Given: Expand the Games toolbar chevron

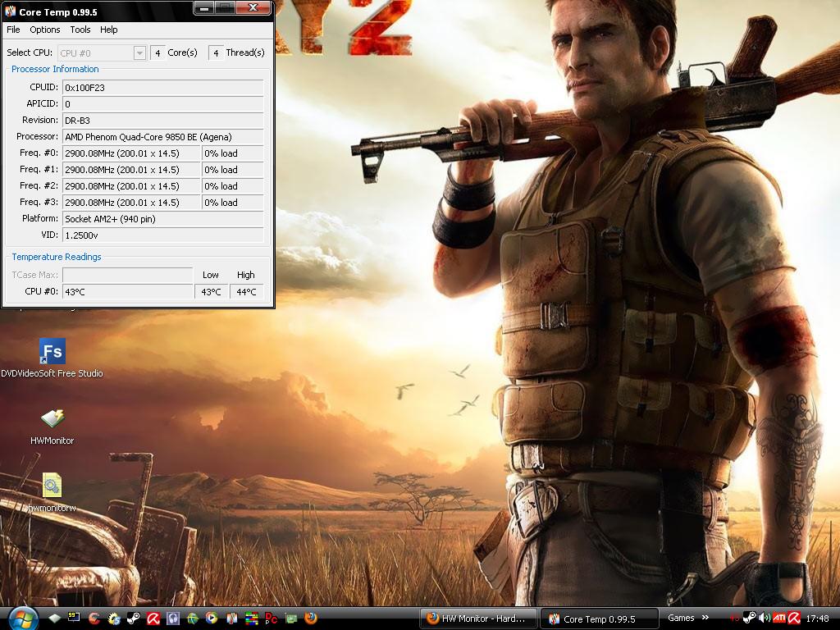Looking at the screenshot, I should [705, 619].
